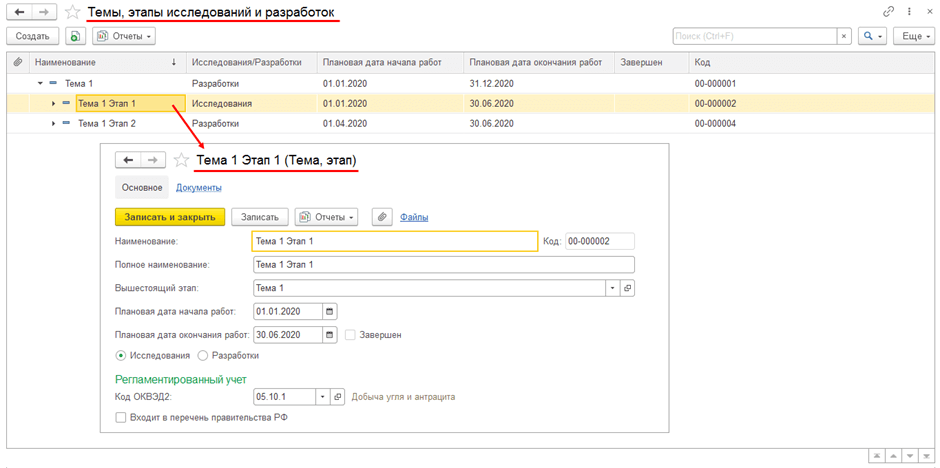
Task: Click the Записать и закрыть button
Action: [170, 217]
